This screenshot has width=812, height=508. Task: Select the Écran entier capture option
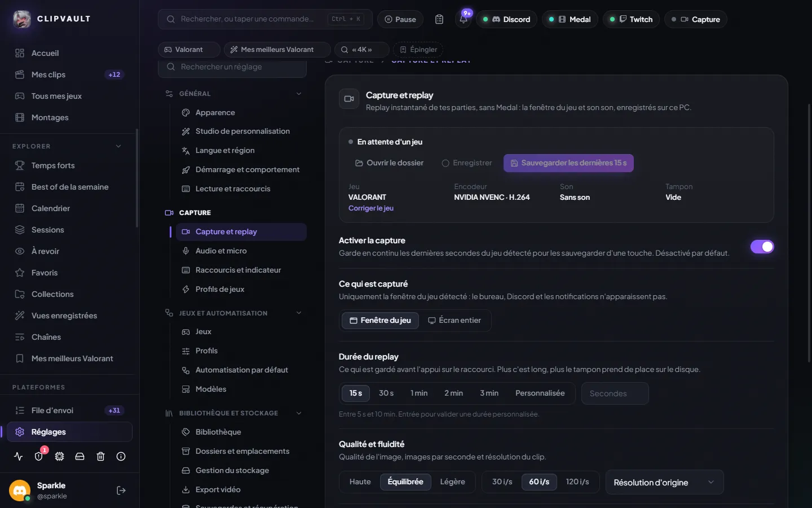[454, 321]
